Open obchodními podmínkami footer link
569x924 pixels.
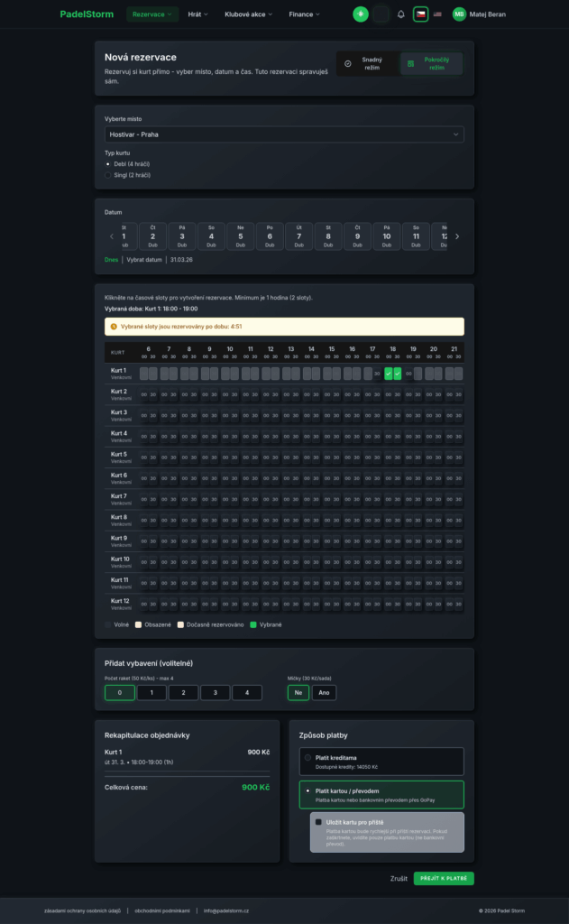[162, 910]
